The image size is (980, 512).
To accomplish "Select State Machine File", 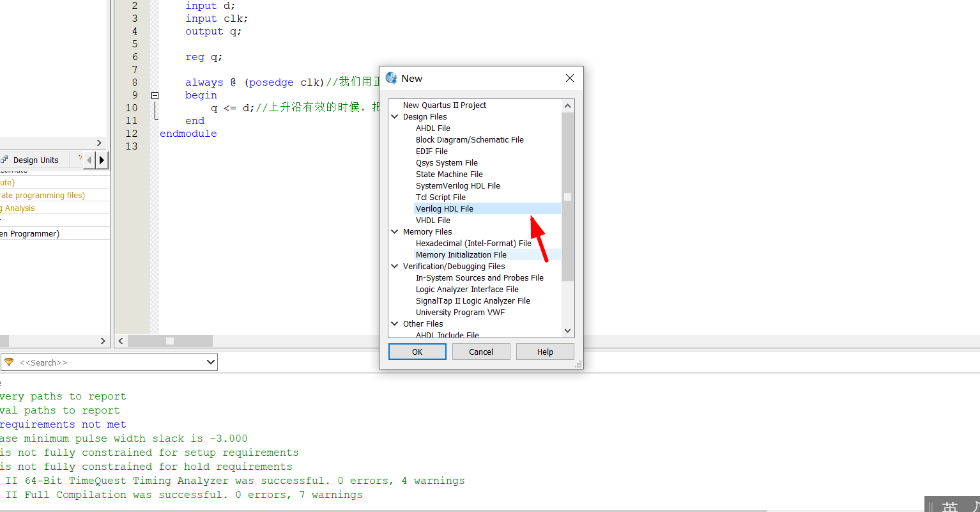I will [449, 175].
